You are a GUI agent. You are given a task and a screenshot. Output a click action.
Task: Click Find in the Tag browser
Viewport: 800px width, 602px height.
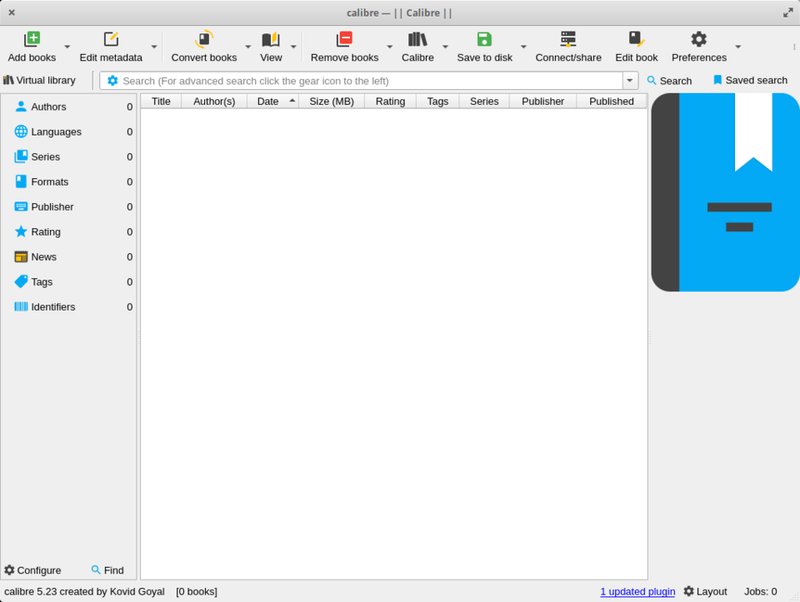(x=108, y=570)
